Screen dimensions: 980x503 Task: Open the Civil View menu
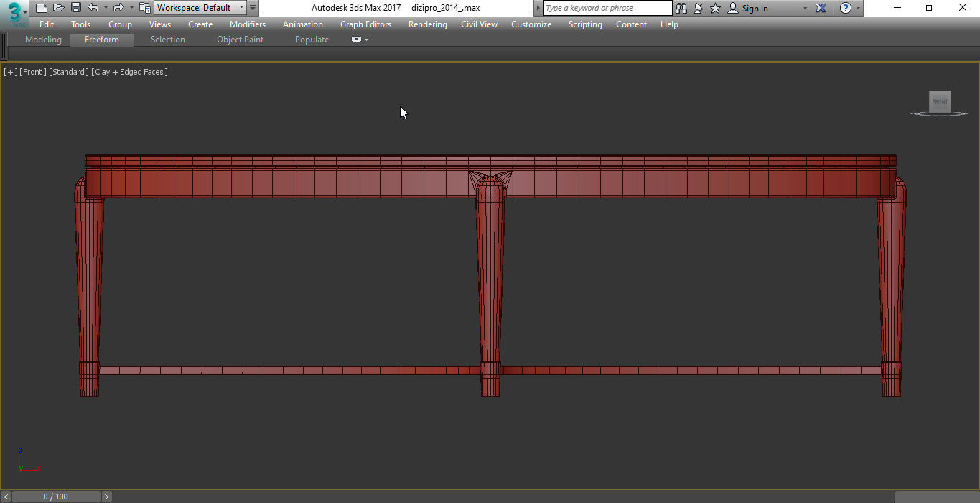(x=479, y=24)
